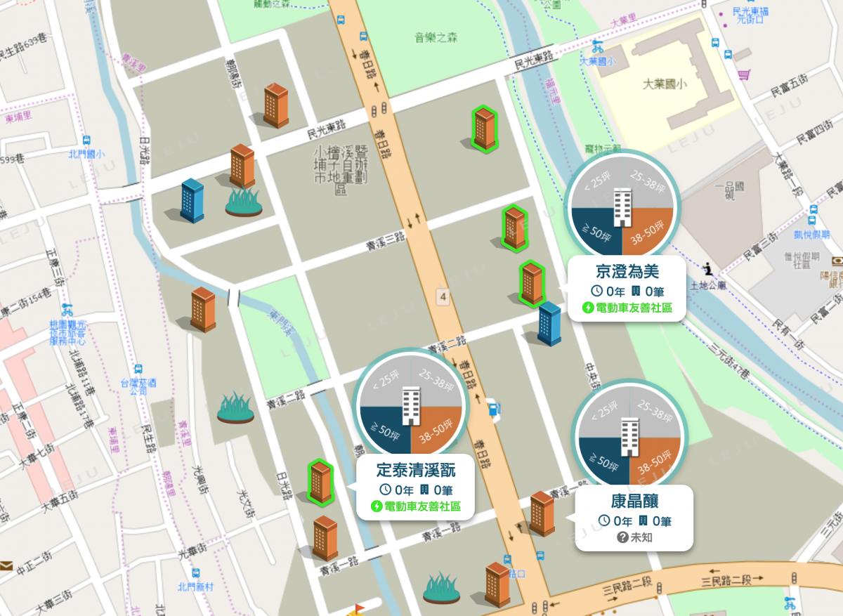
Task: Click bicycle icon above 大業國小 small label
Action: 597,48
